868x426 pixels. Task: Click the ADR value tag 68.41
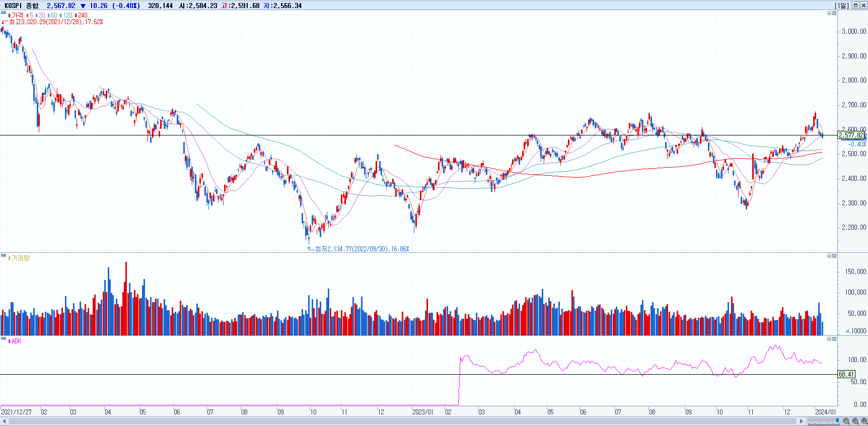point(846,374)
